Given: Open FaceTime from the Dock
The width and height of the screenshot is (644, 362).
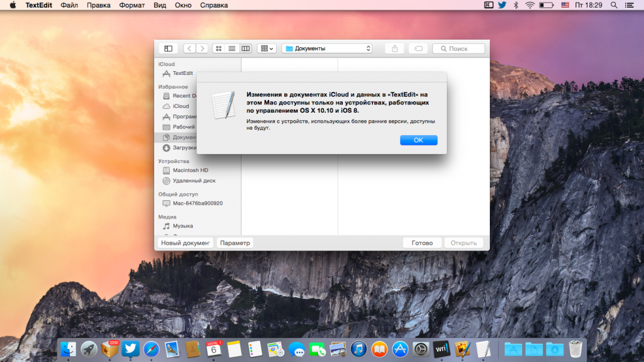Looking at the screenshot, I should (317, 349).
